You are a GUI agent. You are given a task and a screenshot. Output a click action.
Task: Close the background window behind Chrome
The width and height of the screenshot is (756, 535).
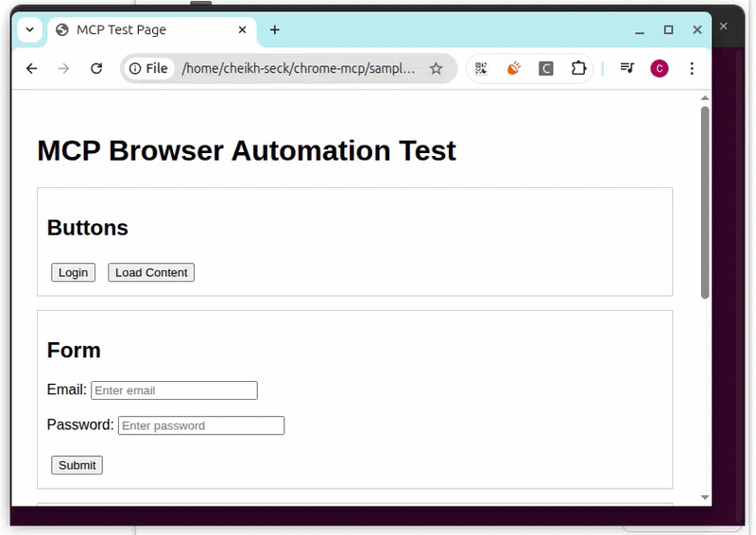(x=723, y=26)
